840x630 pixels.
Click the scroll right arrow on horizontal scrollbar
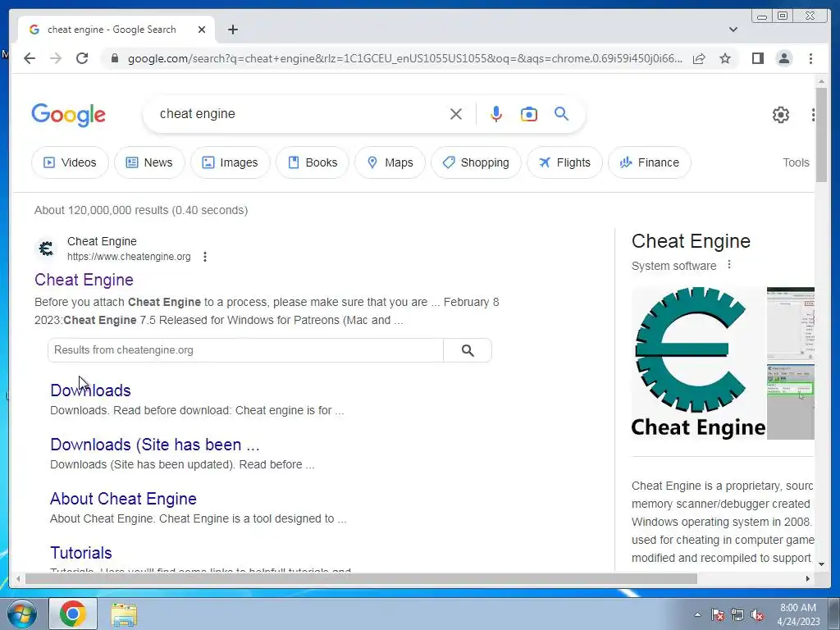[x=808, y=578]
